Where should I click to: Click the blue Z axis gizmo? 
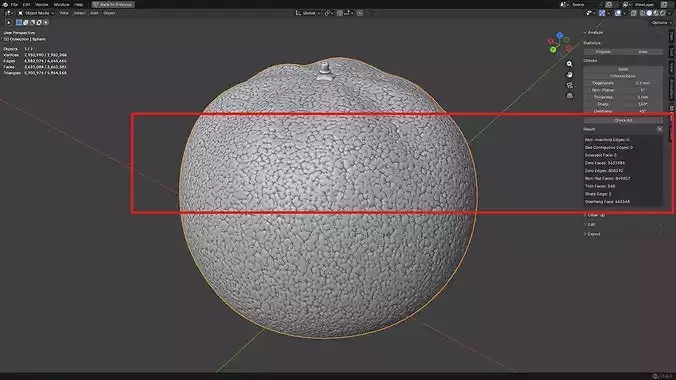point(559,35)
